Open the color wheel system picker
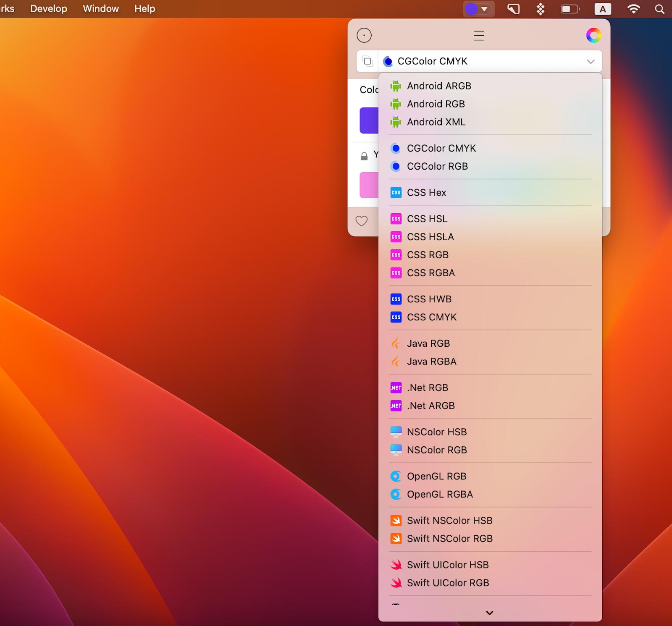672x626 pixels. 593,36
